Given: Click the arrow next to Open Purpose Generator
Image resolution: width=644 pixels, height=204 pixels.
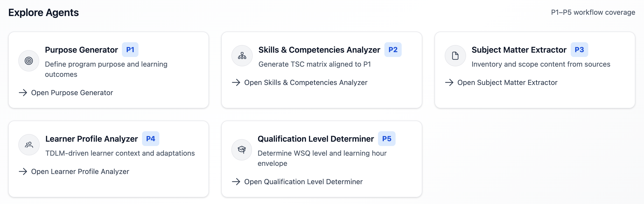Looking at the screenshot, I should point(23,93).
